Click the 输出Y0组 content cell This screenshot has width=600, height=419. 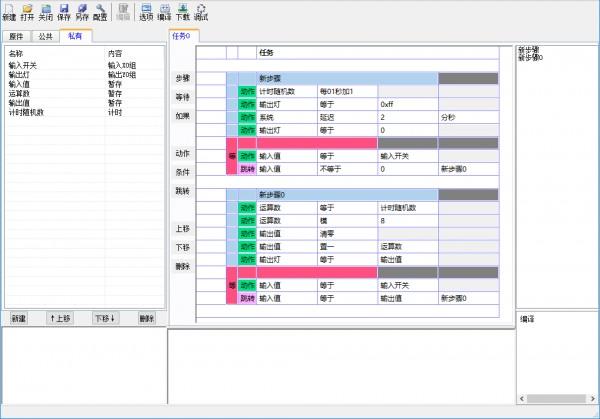pos(122,75)
